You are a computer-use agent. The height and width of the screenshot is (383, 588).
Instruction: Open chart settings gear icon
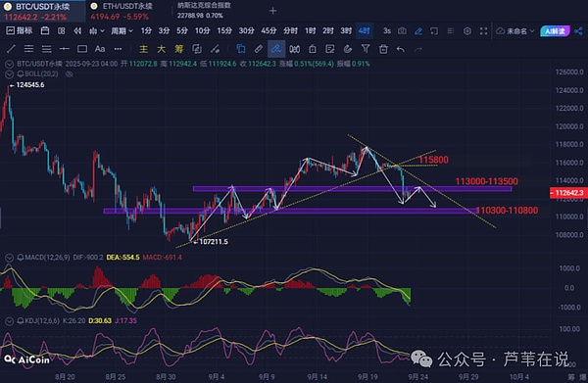[467, 31]
